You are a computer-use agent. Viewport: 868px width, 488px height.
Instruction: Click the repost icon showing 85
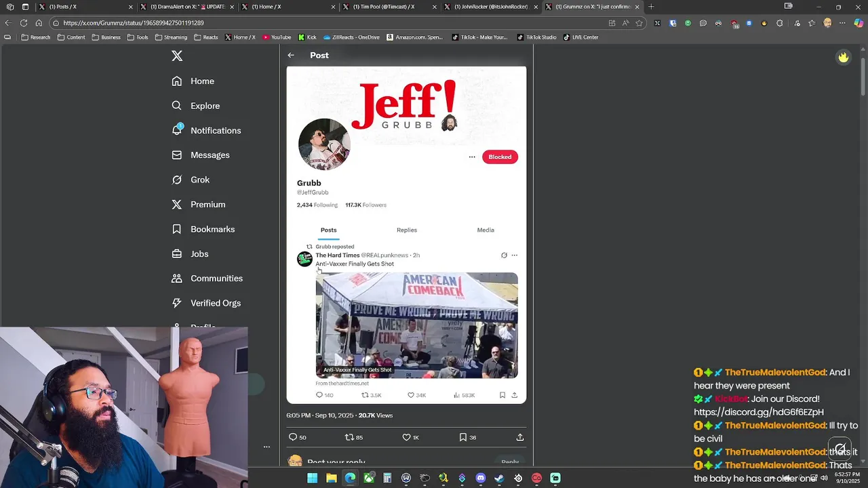click(349, 438)
